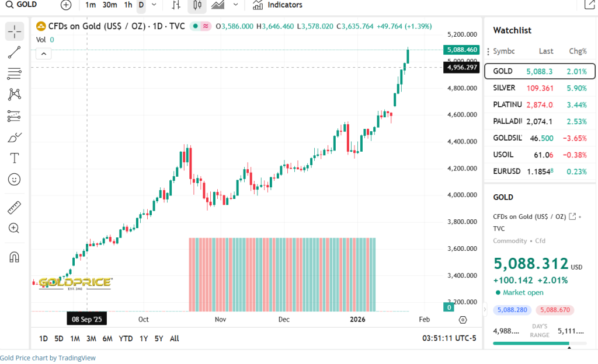Open the Gold Price chart by TradingView link

pos(47,358)
